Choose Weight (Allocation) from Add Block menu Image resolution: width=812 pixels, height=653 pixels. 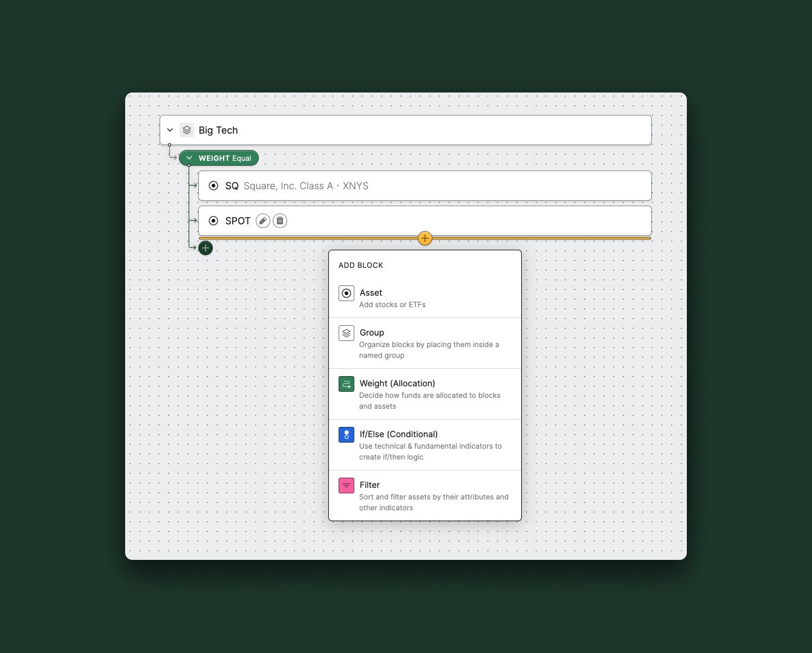pyautogui.click(x=425, y=394)
